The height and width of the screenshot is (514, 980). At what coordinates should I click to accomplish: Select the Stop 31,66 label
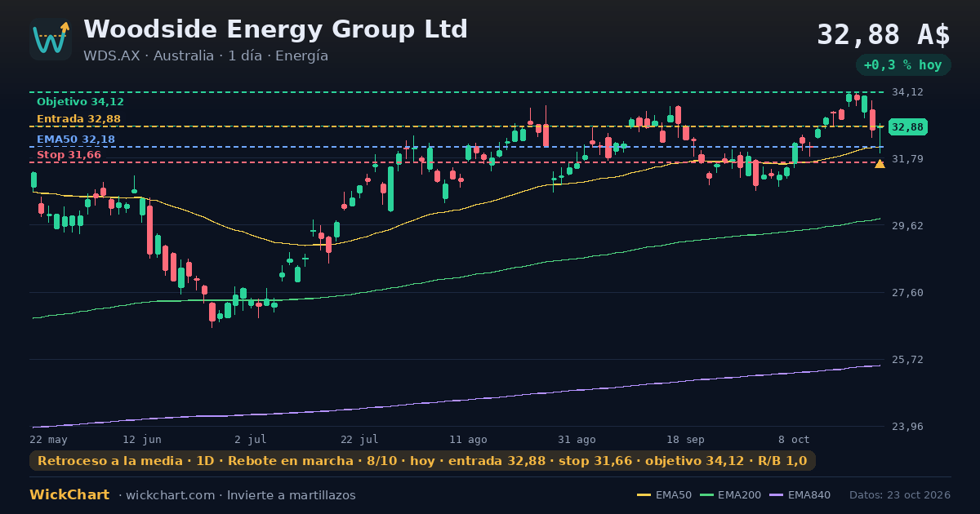(x=69, y=155)
